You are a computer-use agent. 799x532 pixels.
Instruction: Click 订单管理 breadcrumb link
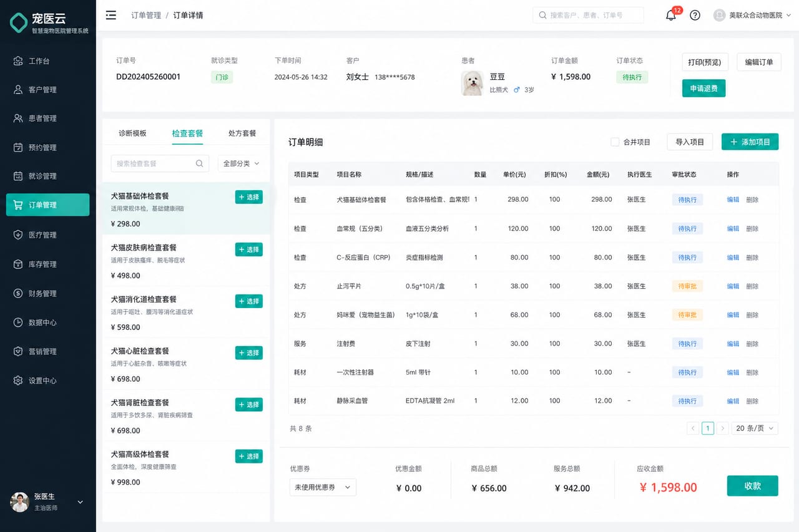point(146,15)
